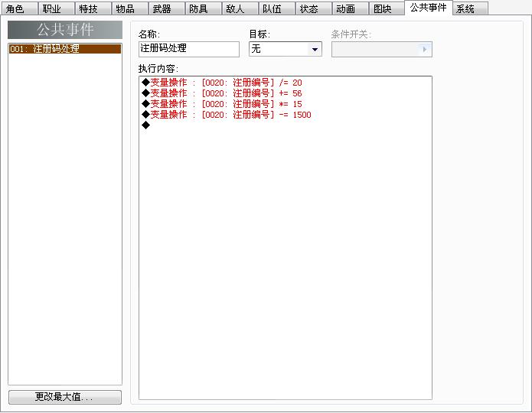Screen dimensions: 532x413
Task: Switch to the 角色 tab
Action: point(19,8)
